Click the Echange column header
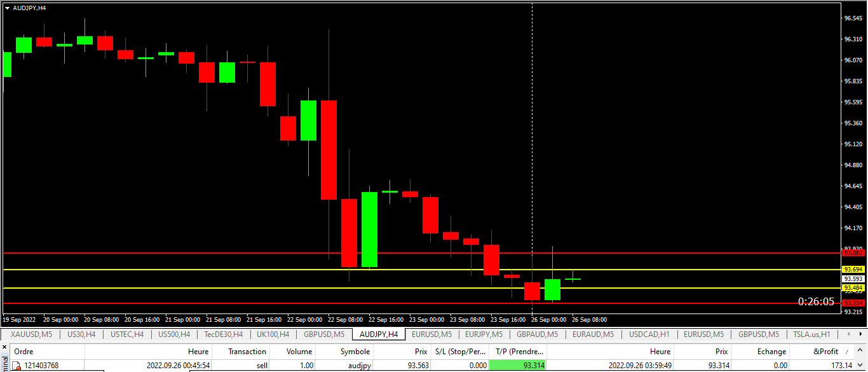 point(761,351)
